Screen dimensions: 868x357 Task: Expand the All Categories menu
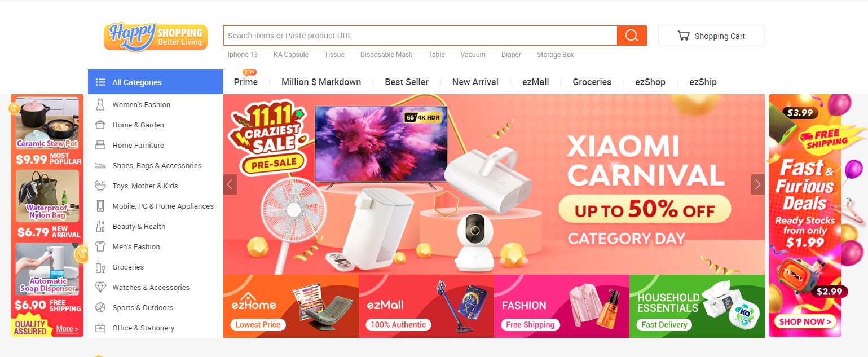click(156, 82)
